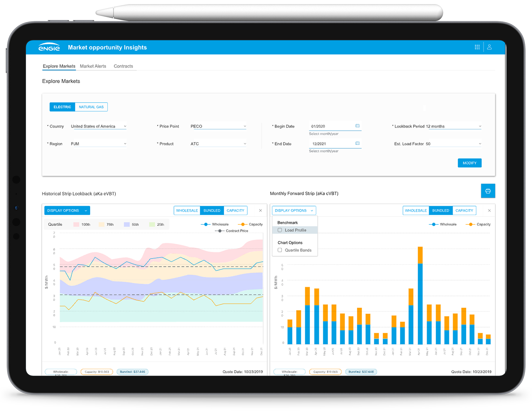Open the Lookback Period dropdown
Viewport: 532px width, 416px height.
click(453, 126)
